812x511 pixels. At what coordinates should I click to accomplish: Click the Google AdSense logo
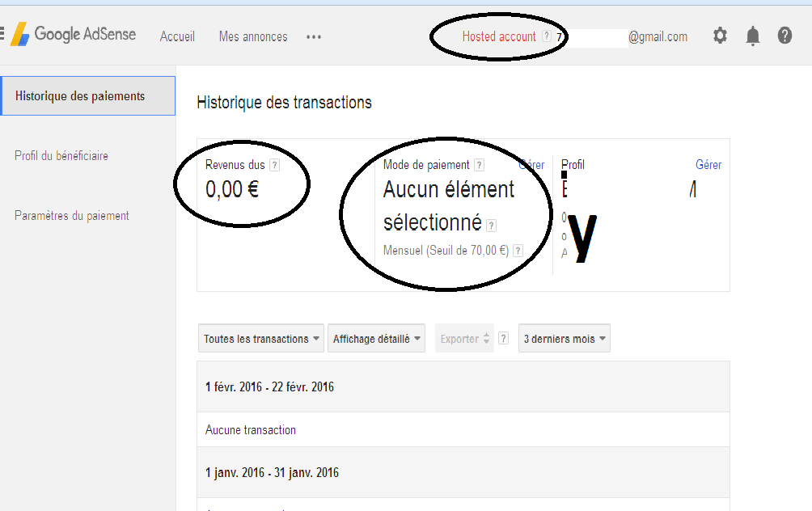73,34
